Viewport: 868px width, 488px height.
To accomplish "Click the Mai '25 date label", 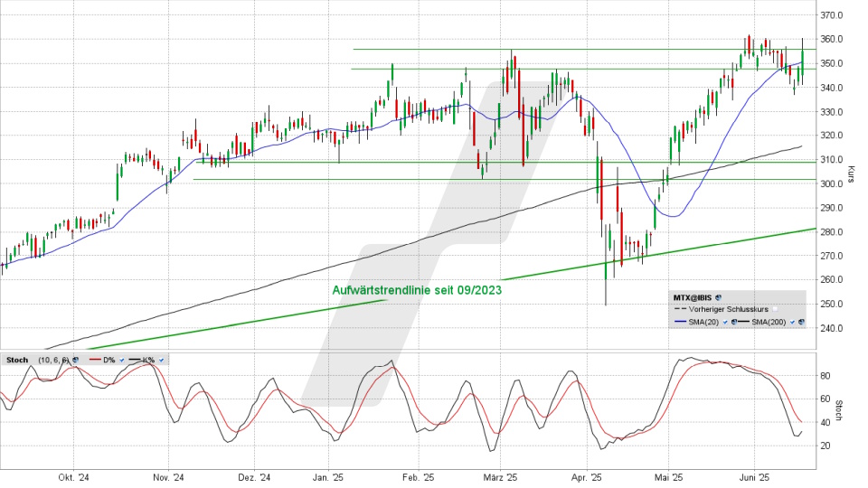I will point(669,477).
